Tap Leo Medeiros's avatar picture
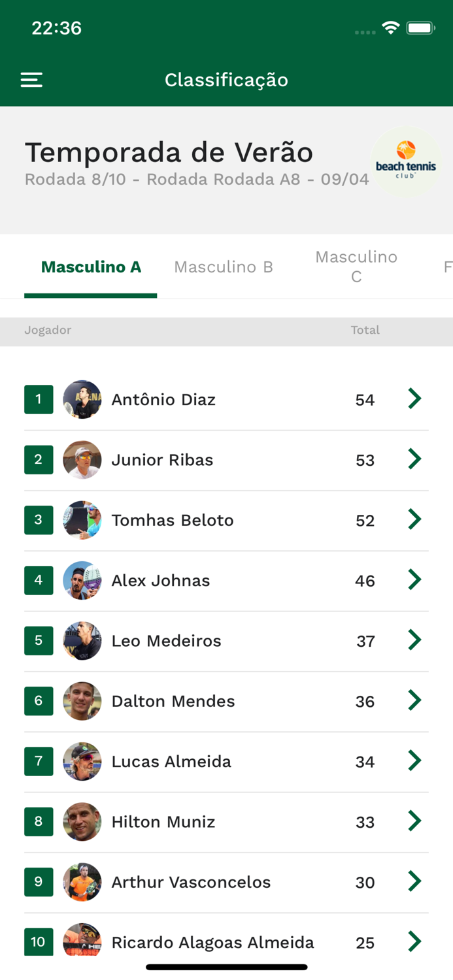Image resolution: width=453 pixels, height=980 pixels. click(82, 640)
